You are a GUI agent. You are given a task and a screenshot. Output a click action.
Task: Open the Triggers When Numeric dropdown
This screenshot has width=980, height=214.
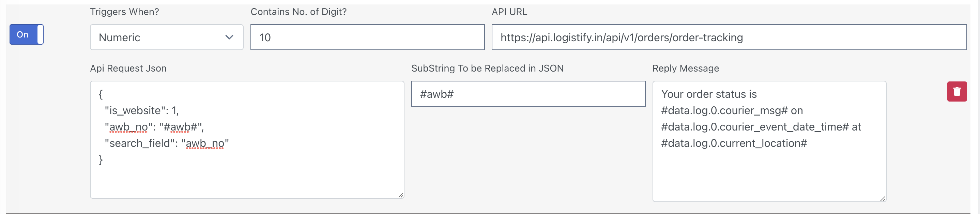(166, 37)
